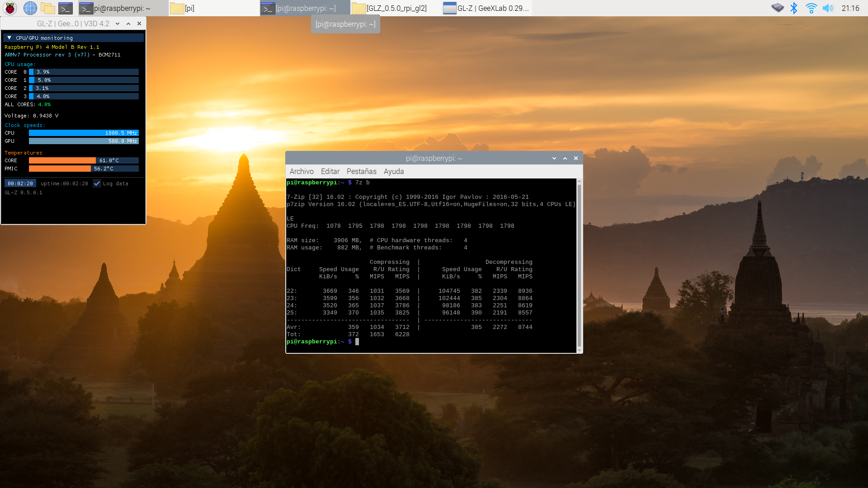
Task: Click the volume speaker icon
Action: (828, 8)
